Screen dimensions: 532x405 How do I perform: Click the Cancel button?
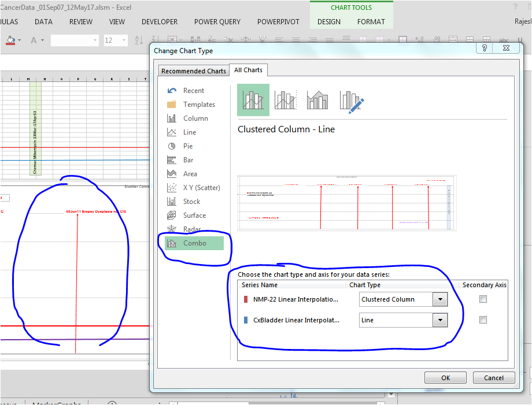tap(494, 378)
